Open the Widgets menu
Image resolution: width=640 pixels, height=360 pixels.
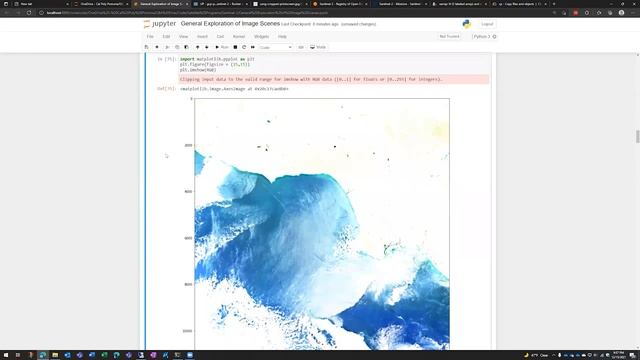pos(261,37)
